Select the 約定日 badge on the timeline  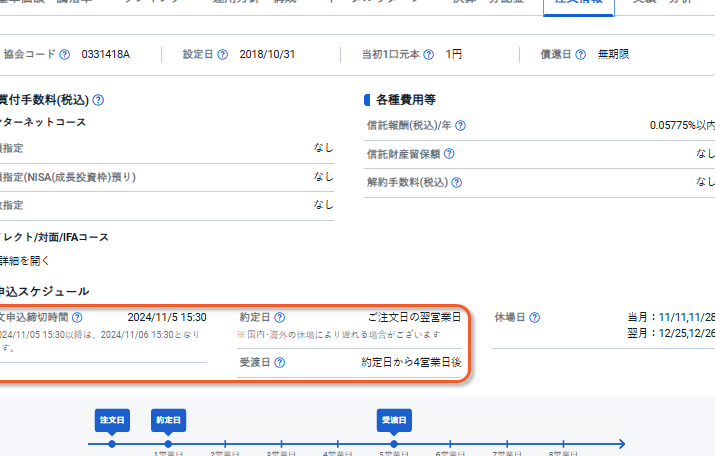point(168,420)
